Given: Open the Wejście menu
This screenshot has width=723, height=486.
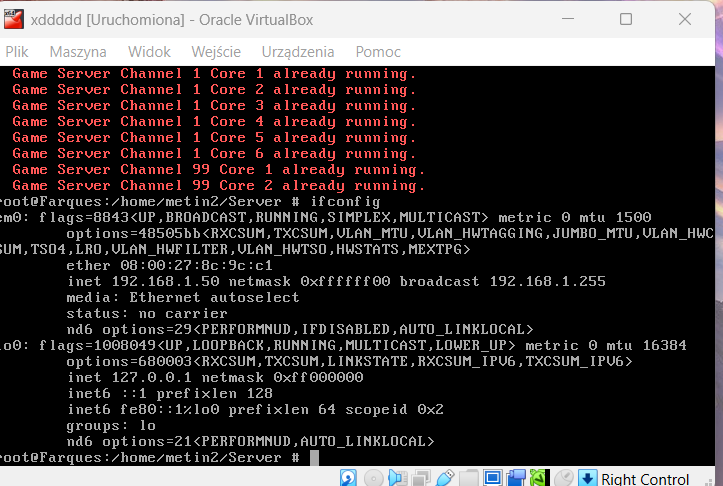Looking at the screenshot, I should point(215,51).
